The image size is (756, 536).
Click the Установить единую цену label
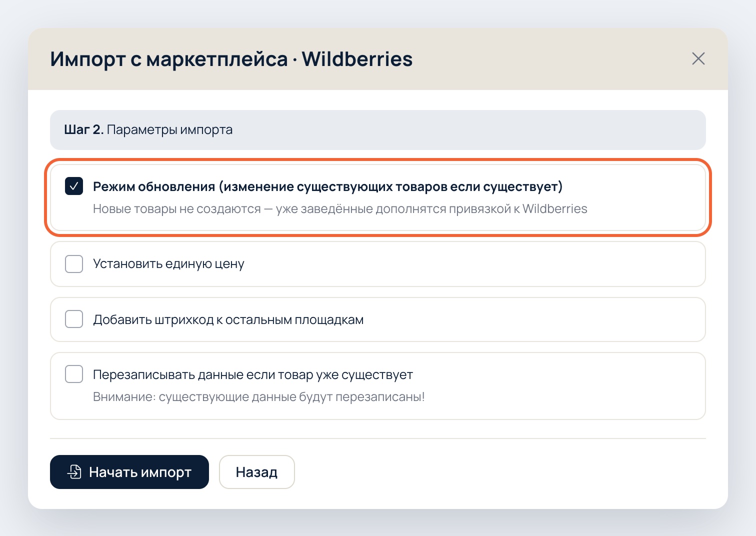coord(168,264)
